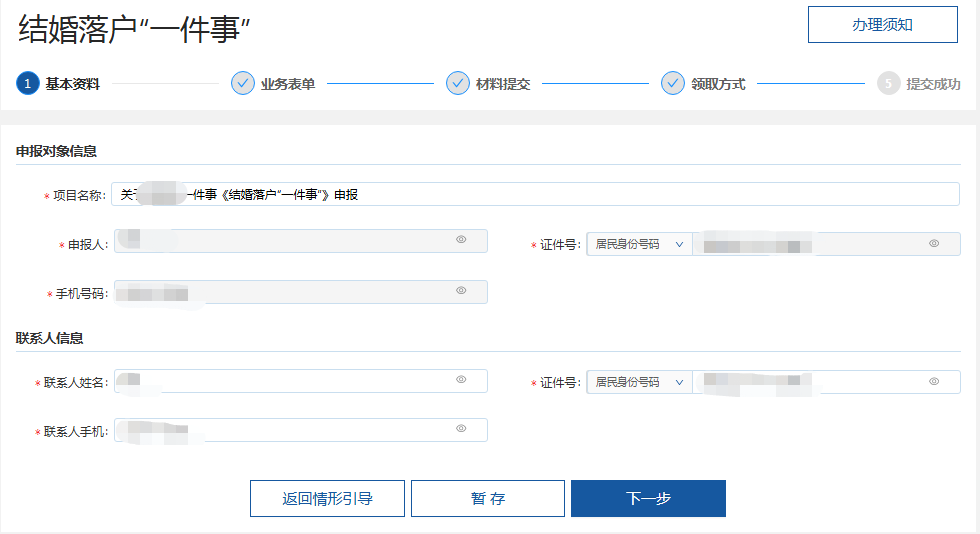The width and height of the screenshot is (980, 534).
Task: Reveal the contact person's 证件号
Action: tap(934, 381)
